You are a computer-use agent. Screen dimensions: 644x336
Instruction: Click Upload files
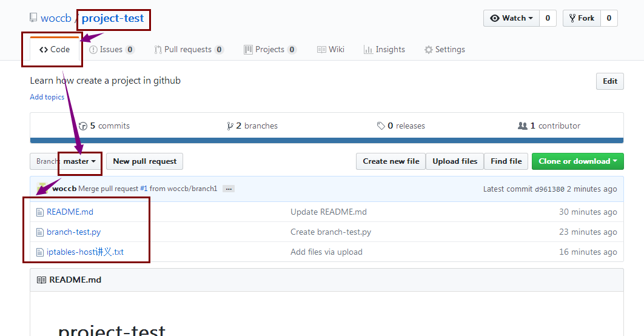click(x=455, y=161)
